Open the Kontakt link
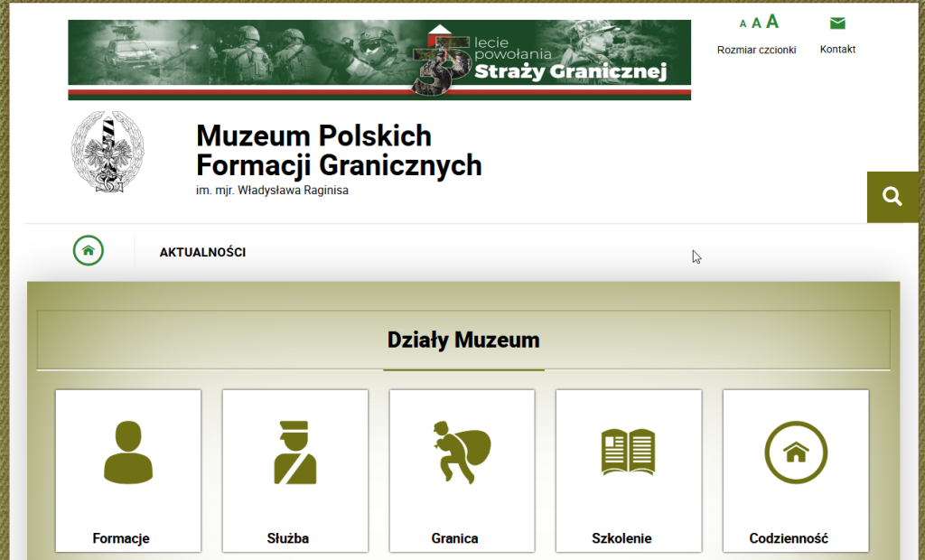Screen dimensions: 925x560 click(837, 50)
